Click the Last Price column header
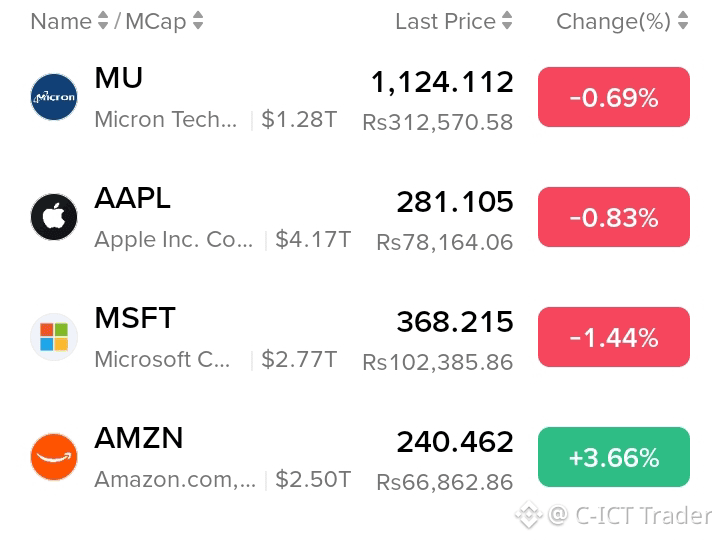The image size is (720, 540). point(445,21)
